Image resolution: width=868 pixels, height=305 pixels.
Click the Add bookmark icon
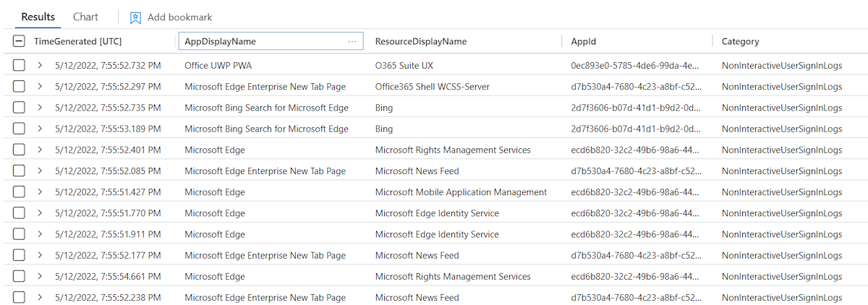coord(135,17)
